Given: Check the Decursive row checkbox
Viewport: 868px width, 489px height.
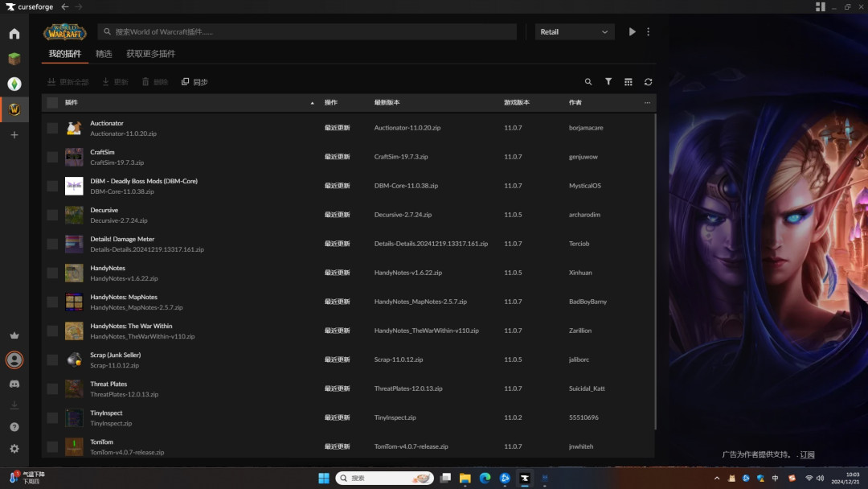Looking at the screenshot, I should coord(52,215).
